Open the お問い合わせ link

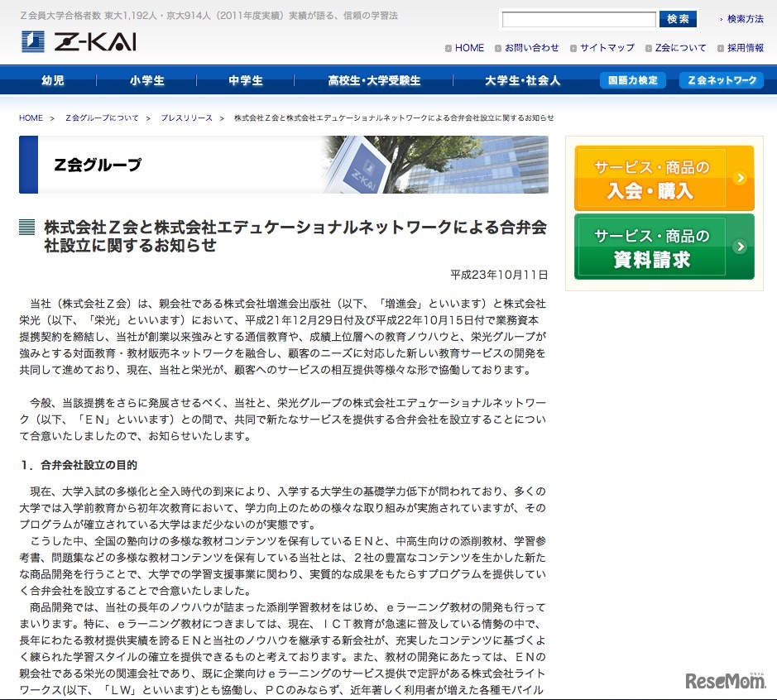tap(532, 47)
